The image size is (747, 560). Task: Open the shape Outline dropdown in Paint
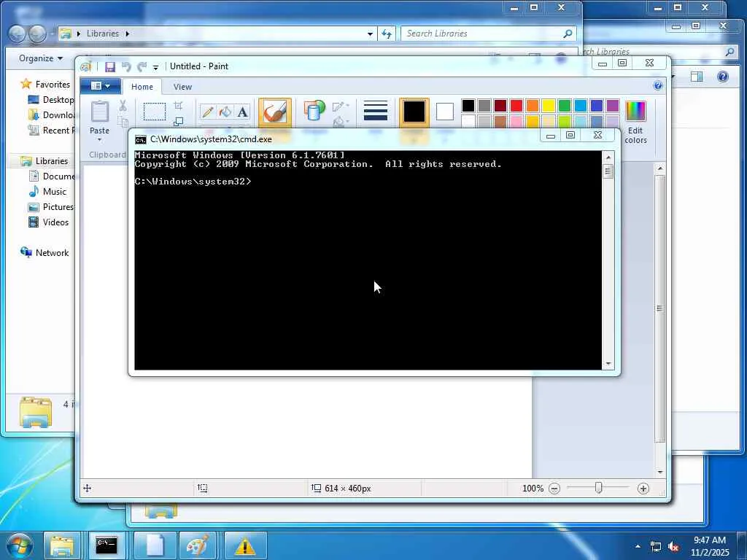pos(340,106)
